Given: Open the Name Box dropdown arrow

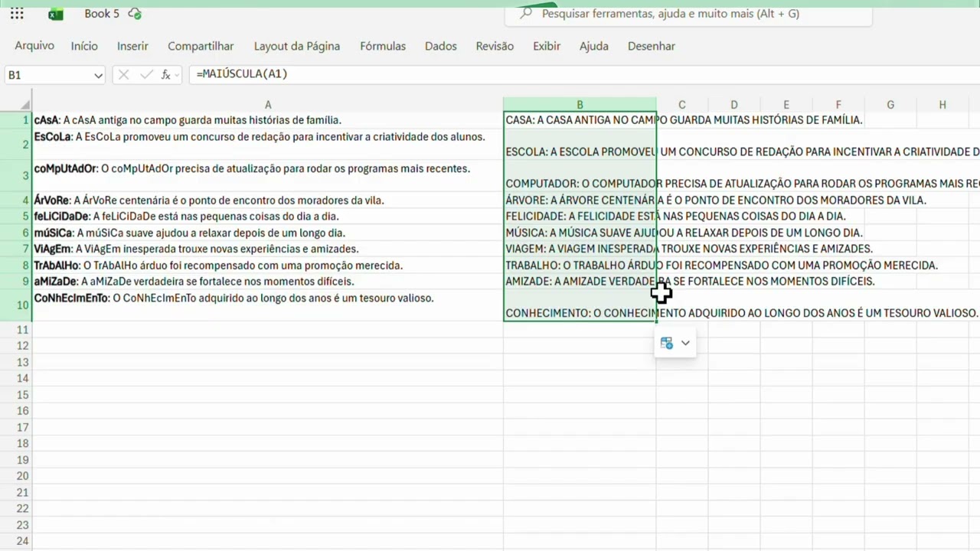Looking at the screenshot, I should [98, 75].
